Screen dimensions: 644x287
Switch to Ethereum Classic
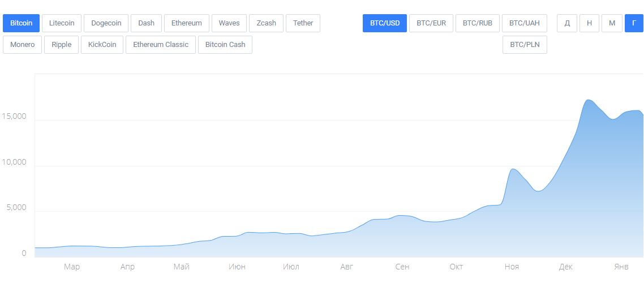point(161,45)
